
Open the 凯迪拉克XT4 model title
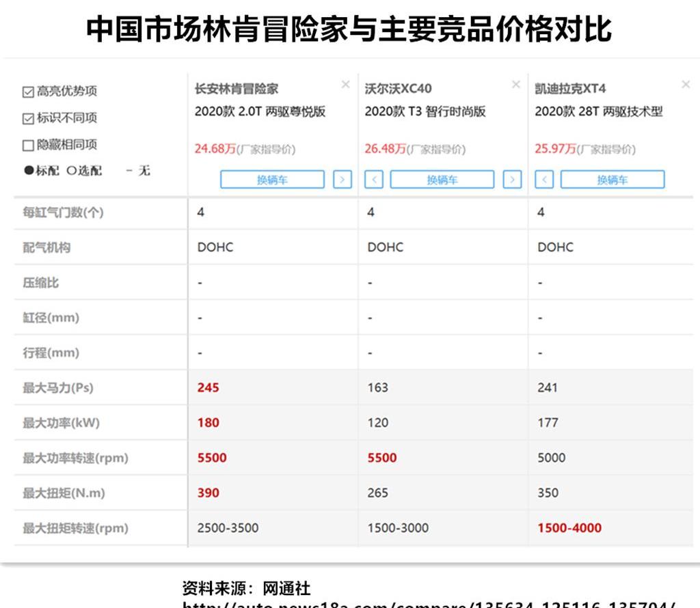point(570,89)
